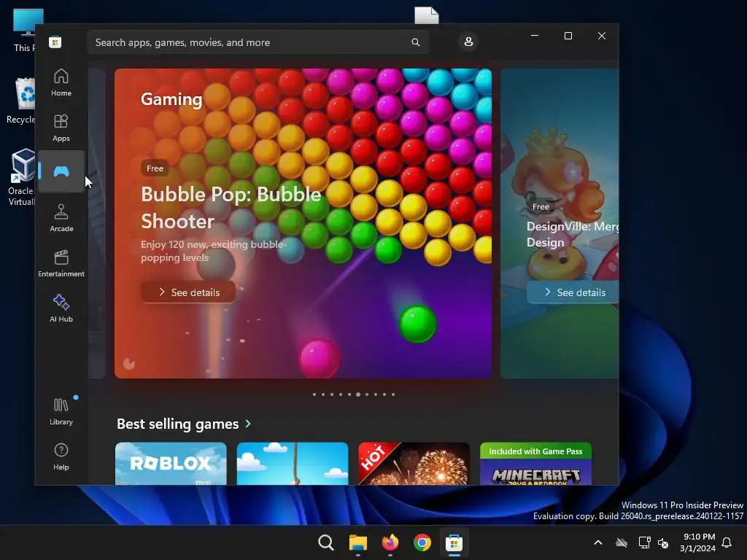Open File Explorer from the taskbar
Viewport: 747px width, 560px height.
click(x=357, y=542)
